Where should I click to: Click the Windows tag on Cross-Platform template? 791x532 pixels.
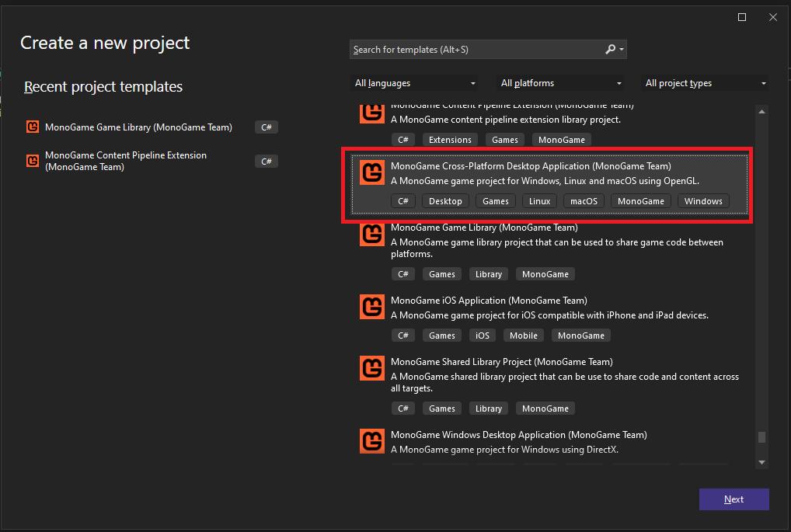[x=703, y=201]
